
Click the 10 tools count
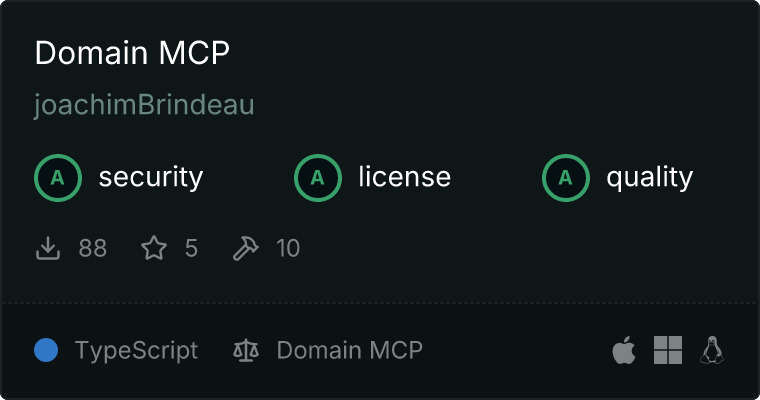pyautogui.click(x=288, y=248)
